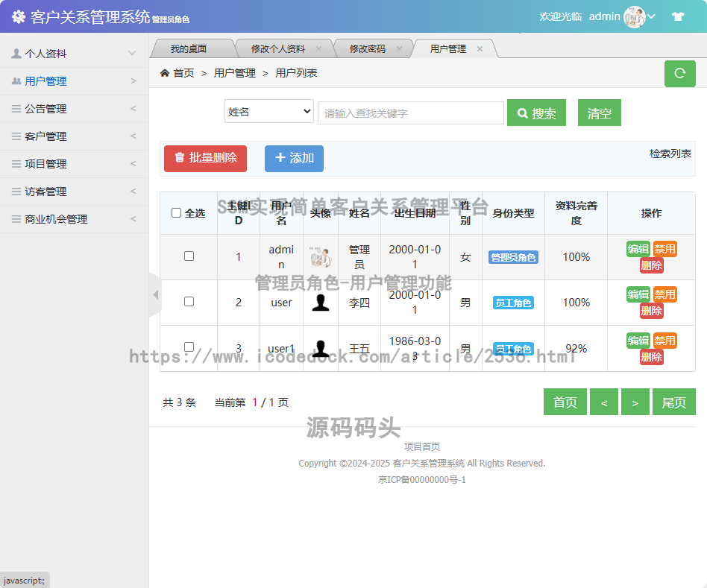The image size is (707, 588).
Task: Switch to 修改密码 tab
Action: click(x=368, y=48)
